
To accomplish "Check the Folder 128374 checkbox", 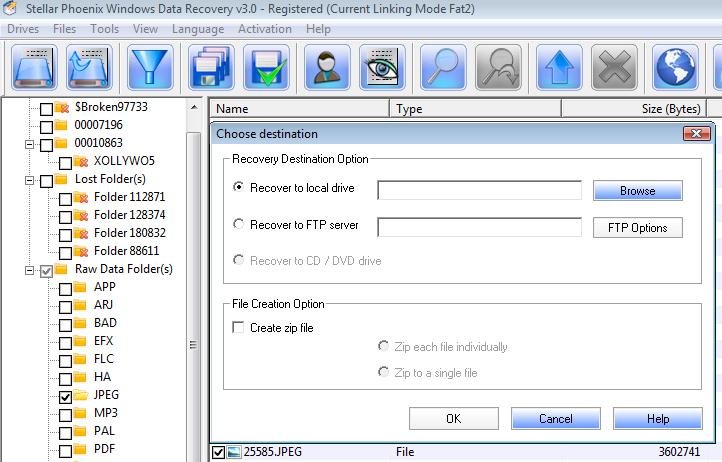I will 65,217.
